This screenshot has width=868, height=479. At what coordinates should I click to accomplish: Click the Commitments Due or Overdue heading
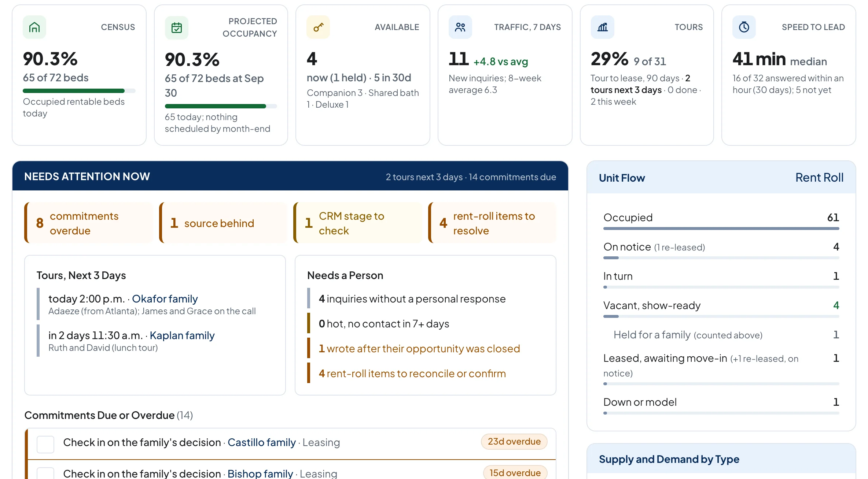pos(108,415)
